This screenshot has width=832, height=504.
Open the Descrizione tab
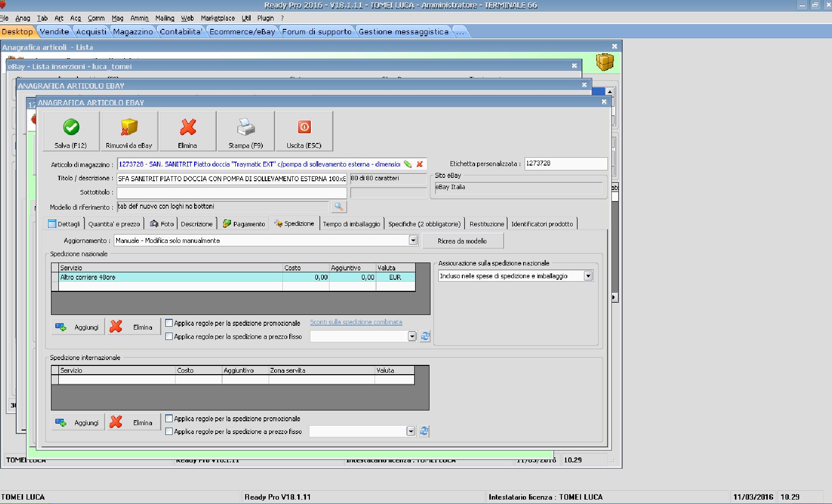[197, 224]
